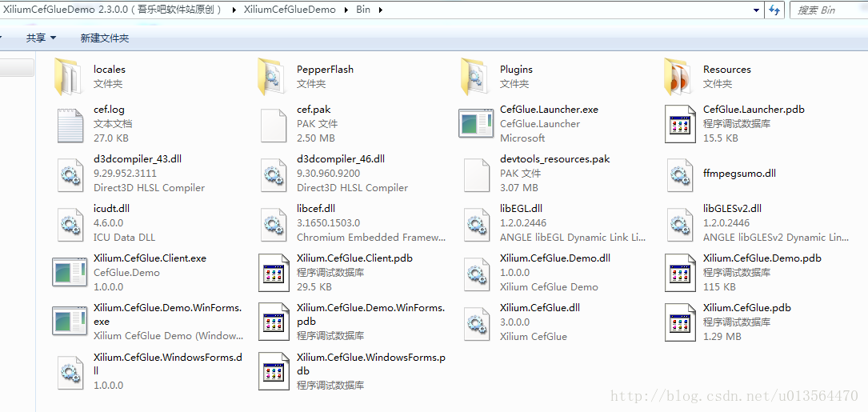The image size is (868, 412).
Task: Click the icudt.dll file name
Action: tap(111, 208)
